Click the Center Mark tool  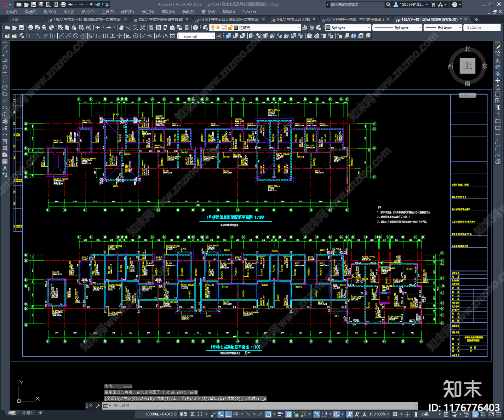click(x=135, y=36)
